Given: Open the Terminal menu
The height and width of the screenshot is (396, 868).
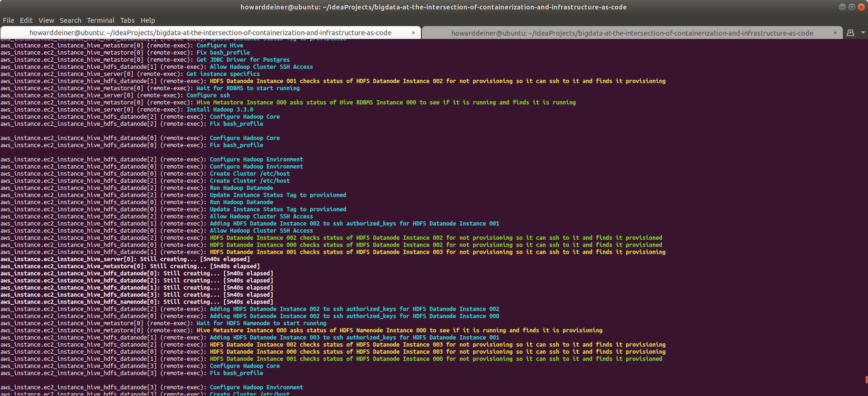Looking at the screenshot, I should (x=101, y=20).
